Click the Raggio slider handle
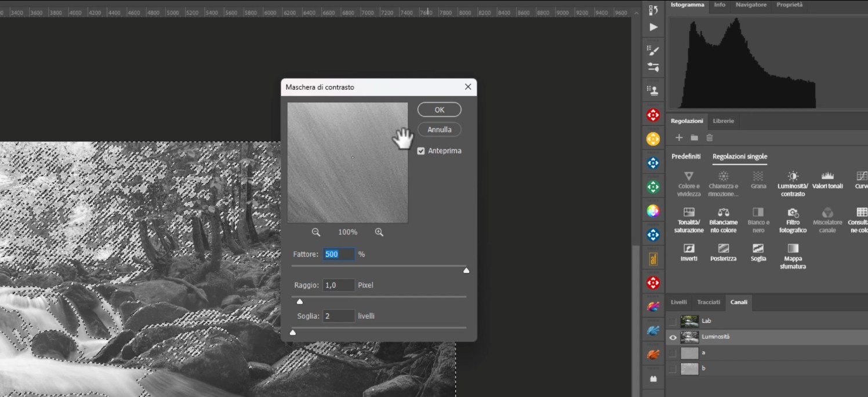 click(300, 301)
